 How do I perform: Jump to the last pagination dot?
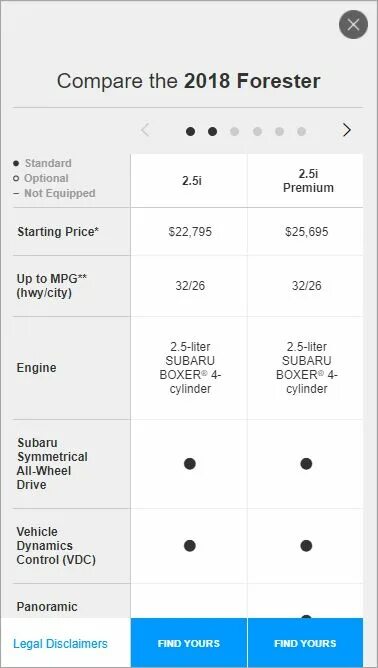[301, 132]
